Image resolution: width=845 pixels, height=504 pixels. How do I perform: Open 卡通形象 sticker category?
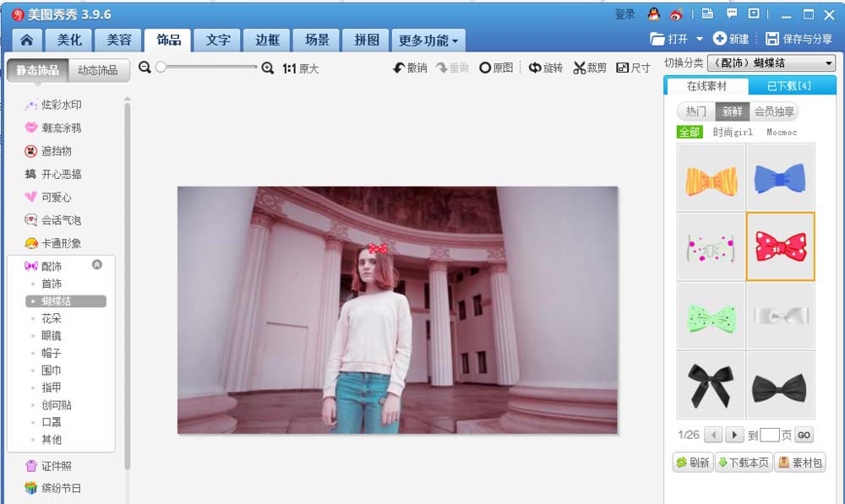(52, 243)
